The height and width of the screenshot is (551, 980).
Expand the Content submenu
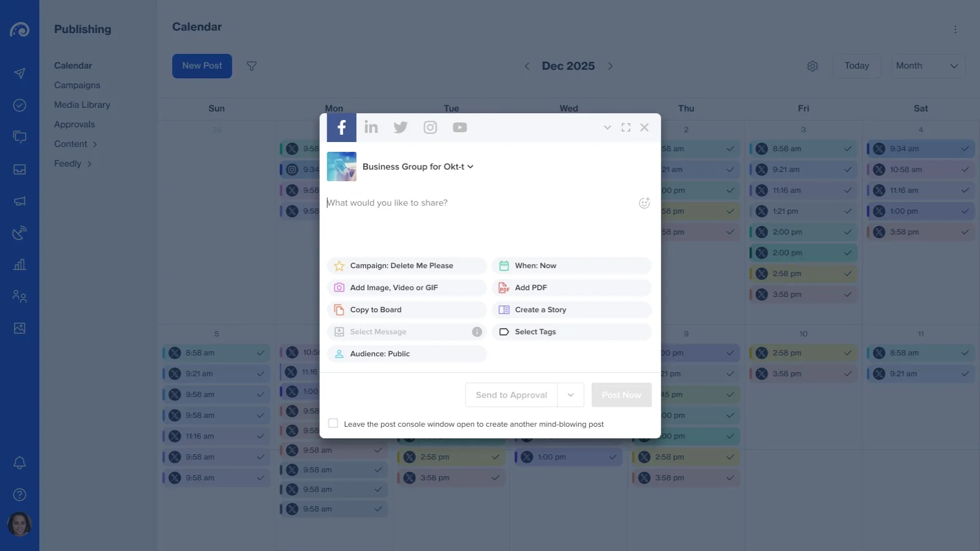click(76, 144)
